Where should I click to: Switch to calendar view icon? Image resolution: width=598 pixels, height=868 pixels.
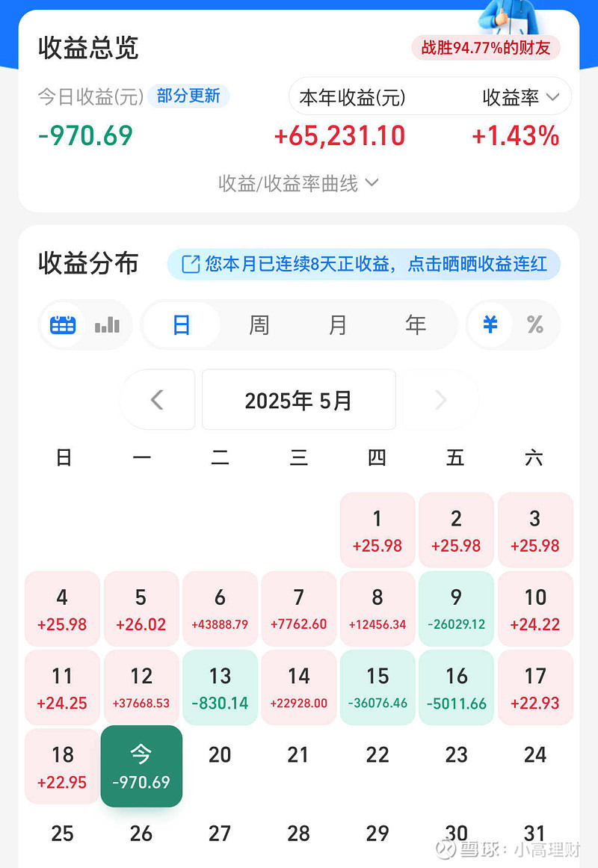click(x=63, y=325)
